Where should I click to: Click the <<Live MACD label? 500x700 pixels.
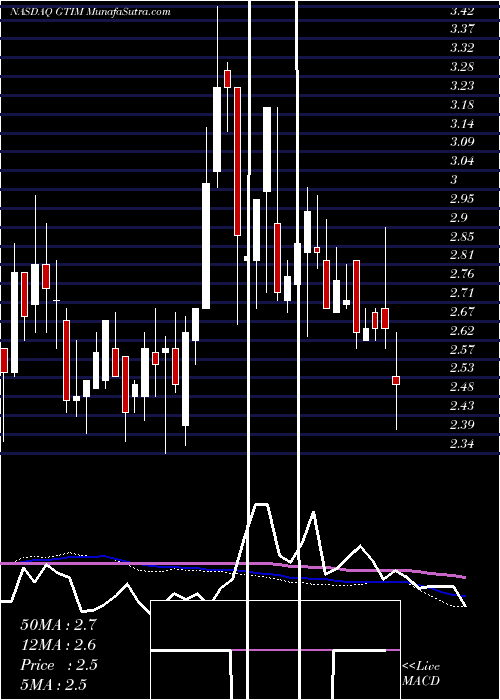(x=421, y=673)
